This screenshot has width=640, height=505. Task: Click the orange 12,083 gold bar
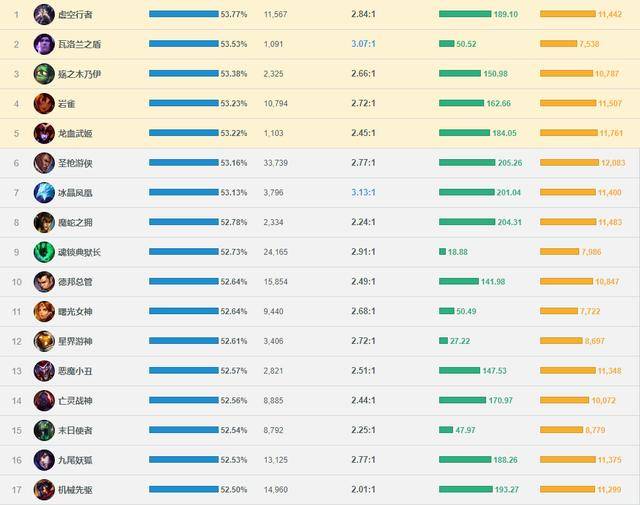(x=569, y=162)
